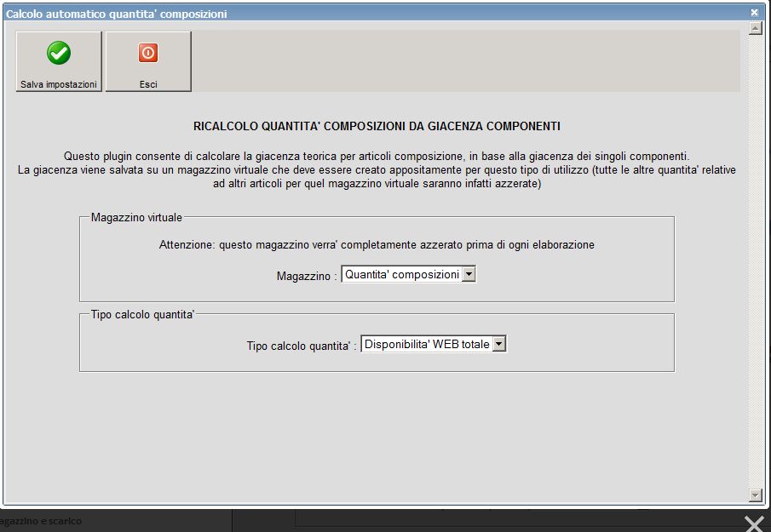
Task: Click the scrollbar up arrow
Action: pos(756,28)
